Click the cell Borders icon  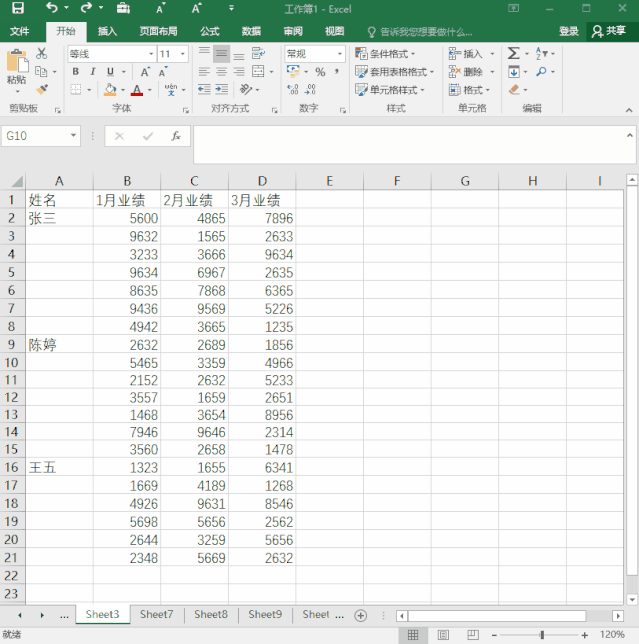tap(76, 90)
